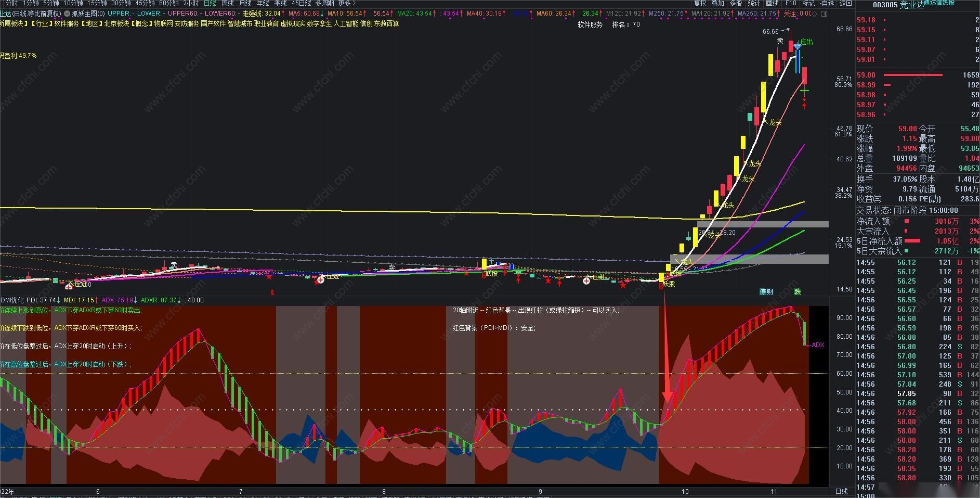Click the green 跌 tag below chart

797,292
